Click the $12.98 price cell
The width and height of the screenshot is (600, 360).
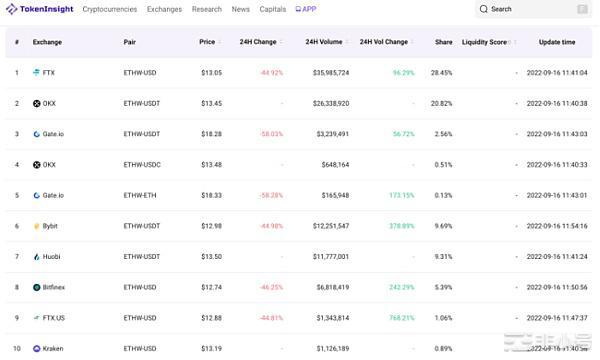point(212,226)
